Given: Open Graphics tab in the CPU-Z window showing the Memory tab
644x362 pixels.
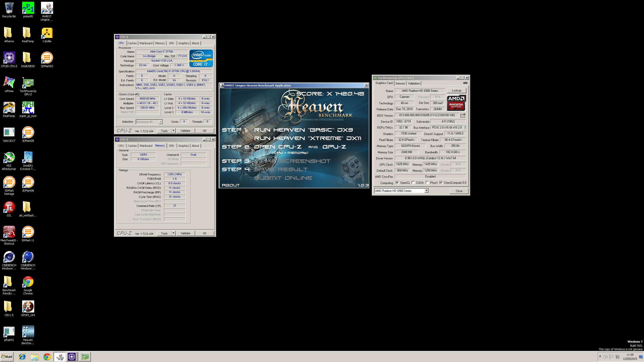Looking at the screenshot, I should [183, 146].
